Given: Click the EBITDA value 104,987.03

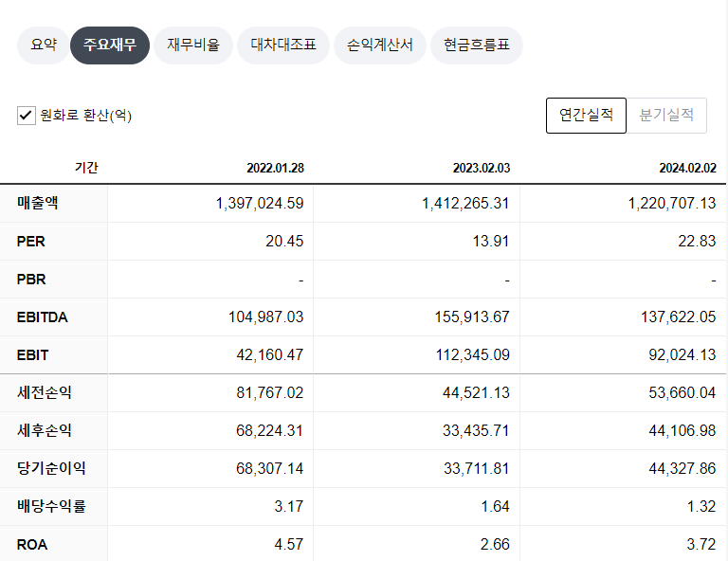Looking at the screenshot, I should [x=265, y=317].
